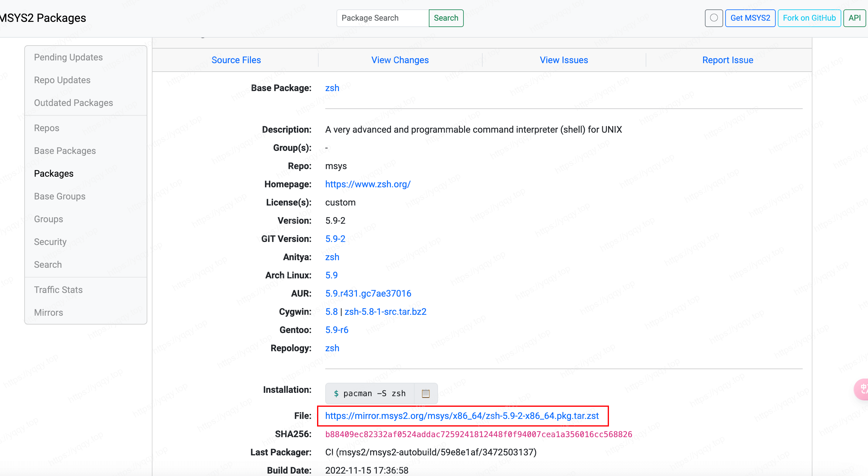Visit the https://www.zsh.org/ homepage link
The width and height of the screenshot is (868, 476).
[x=367, y=184]
